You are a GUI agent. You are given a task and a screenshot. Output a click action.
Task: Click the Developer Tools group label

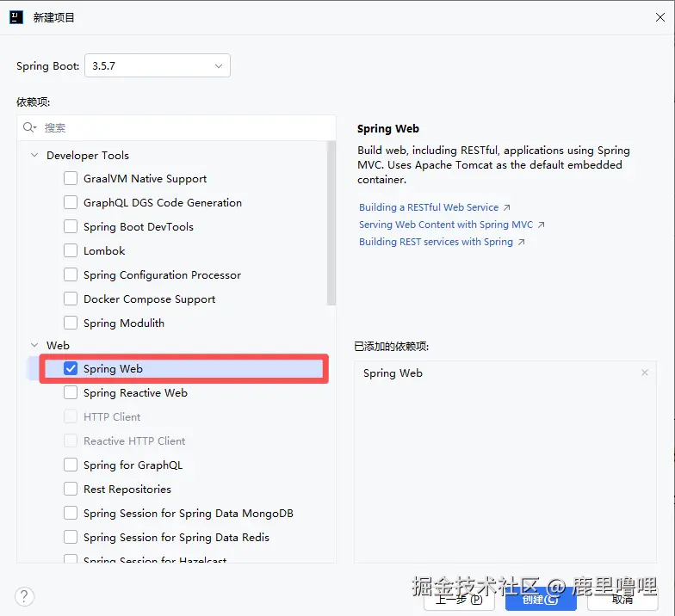[x=88, y=155]
